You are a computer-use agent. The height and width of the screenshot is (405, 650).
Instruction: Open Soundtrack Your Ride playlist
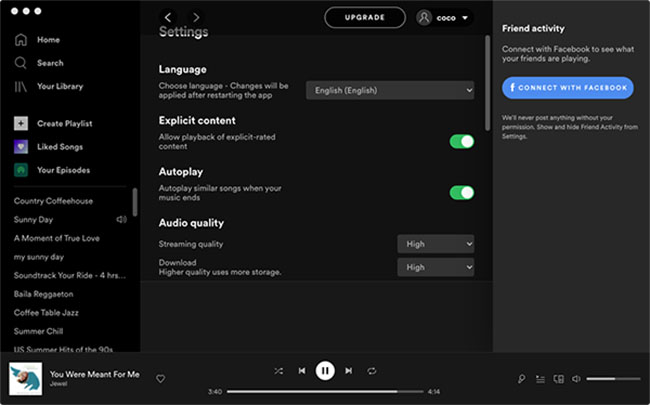(x=70, y=276)
